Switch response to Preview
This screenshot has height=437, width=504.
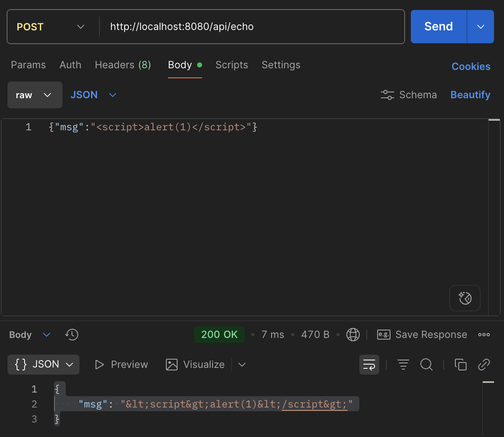[x=121, y=365]
